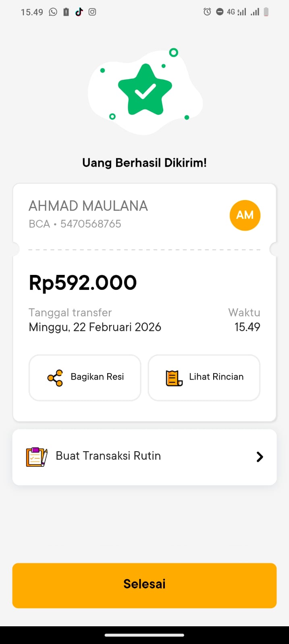289x644 pixels.
Task: Tap the bottom home gesture bar
Action: (144, 635)
